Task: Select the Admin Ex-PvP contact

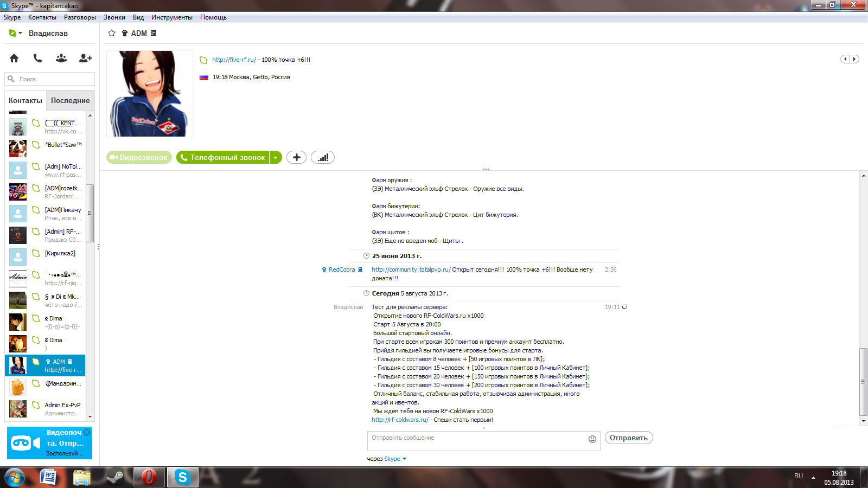Action: [45, 409]
